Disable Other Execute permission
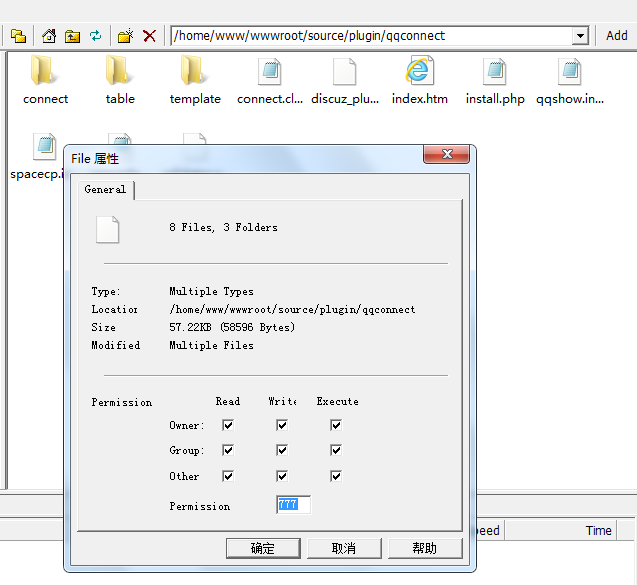 pos(336,476)
